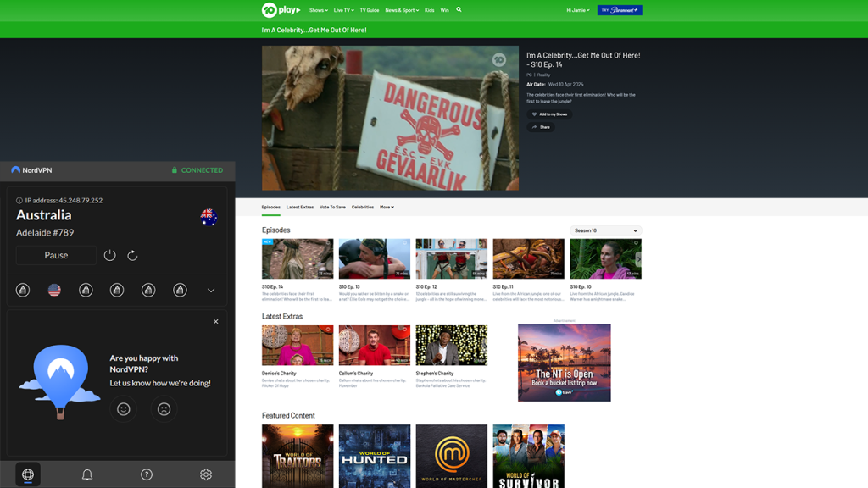The image size is (868, 488).
Task: Click the green lock connected icon
Action: pos(175,169)
